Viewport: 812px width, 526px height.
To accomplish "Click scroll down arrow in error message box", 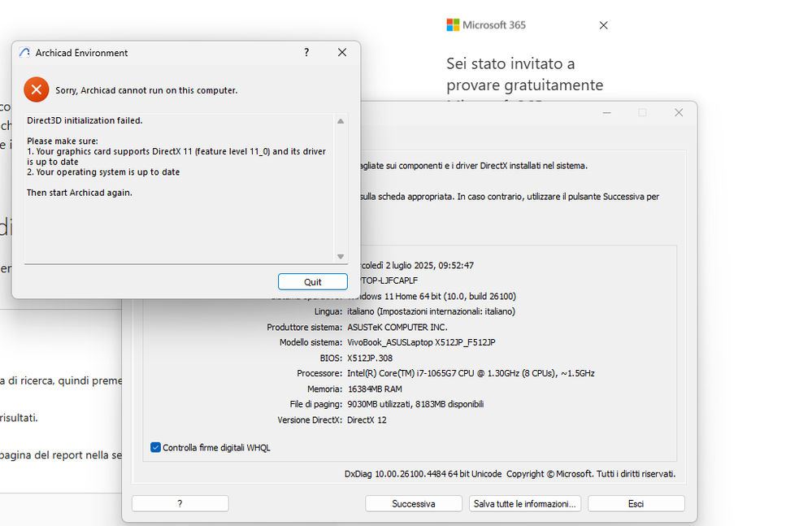I will (x=341, y=256).
